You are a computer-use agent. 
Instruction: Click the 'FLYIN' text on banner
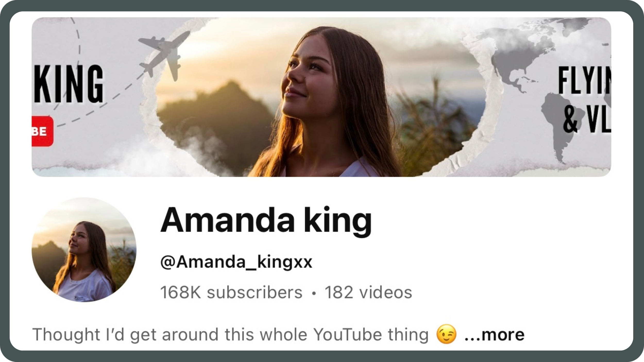[x=584, y=80]
